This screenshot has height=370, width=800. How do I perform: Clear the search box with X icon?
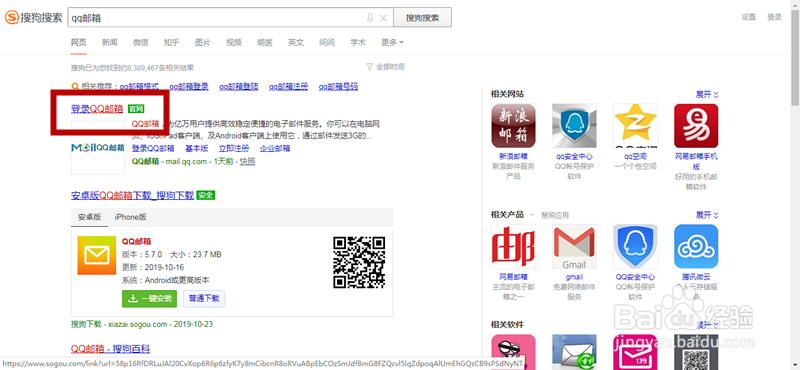[x=384, y=18]
